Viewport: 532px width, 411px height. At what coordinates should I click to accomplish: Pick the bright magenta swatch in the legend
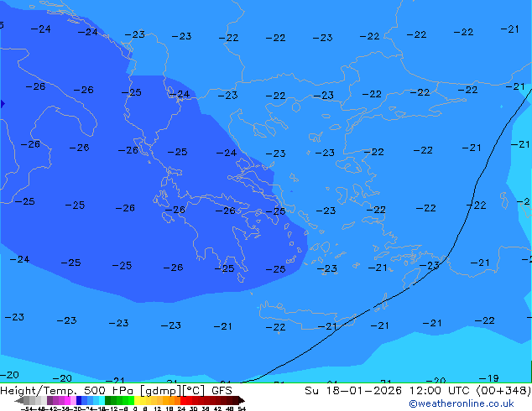(67, 400)
